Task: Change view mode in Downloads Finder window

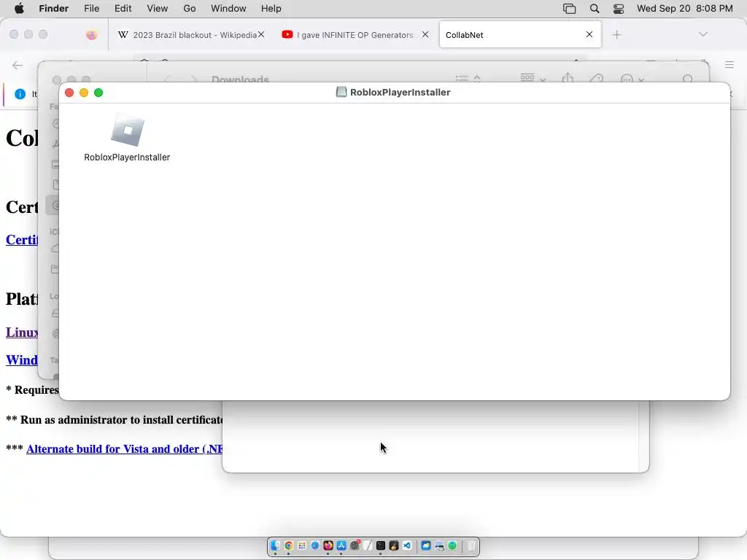Action: pyautogui.click(x=468, y=79)
